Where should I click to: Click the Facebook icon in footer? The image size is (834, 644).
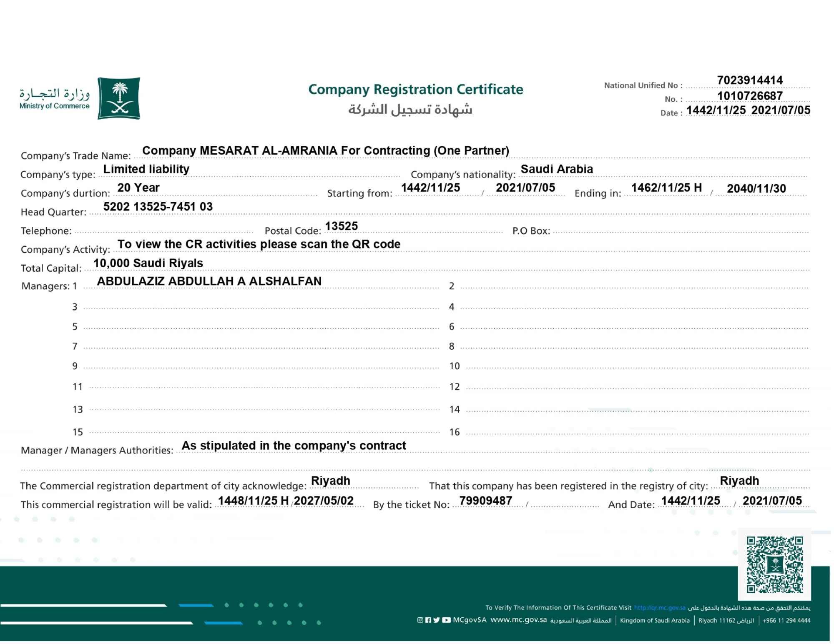(428, 620)
